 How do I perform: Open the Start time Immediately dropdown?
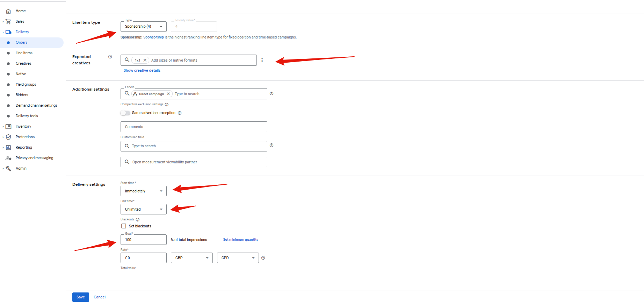(x=143, y=191)
